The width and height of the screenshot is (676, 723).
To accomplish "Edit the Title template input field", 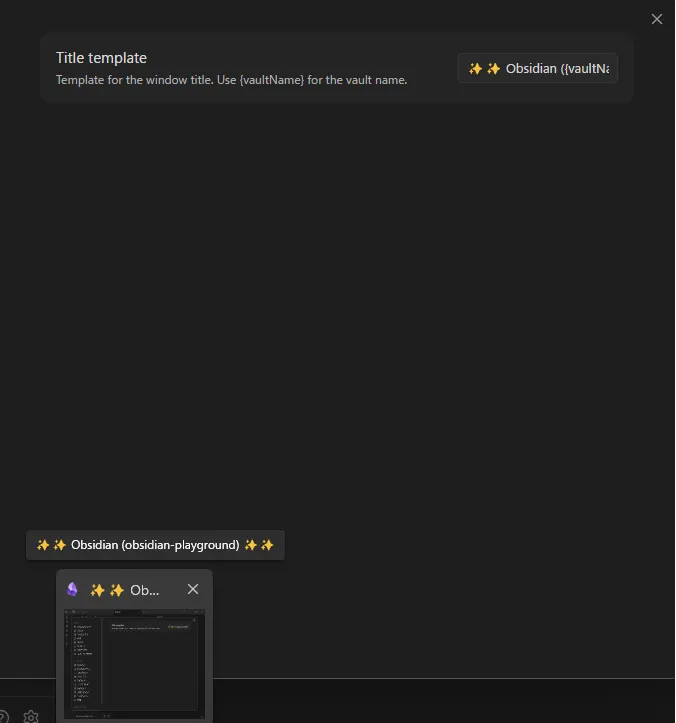I will click(x=538, y=68).
